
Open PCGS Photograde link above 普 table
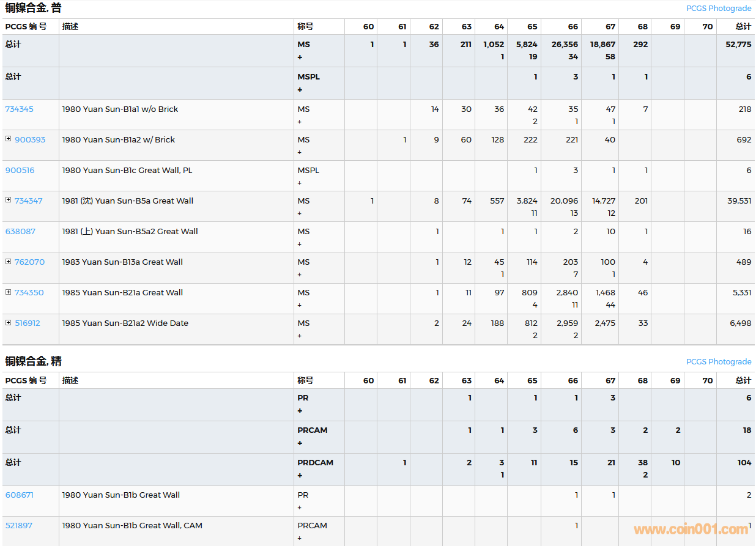(718, 8)
